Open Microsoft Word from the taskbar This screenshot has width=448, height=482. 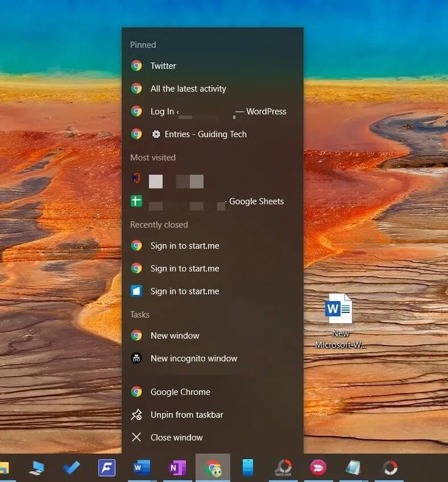click(142, 468)
